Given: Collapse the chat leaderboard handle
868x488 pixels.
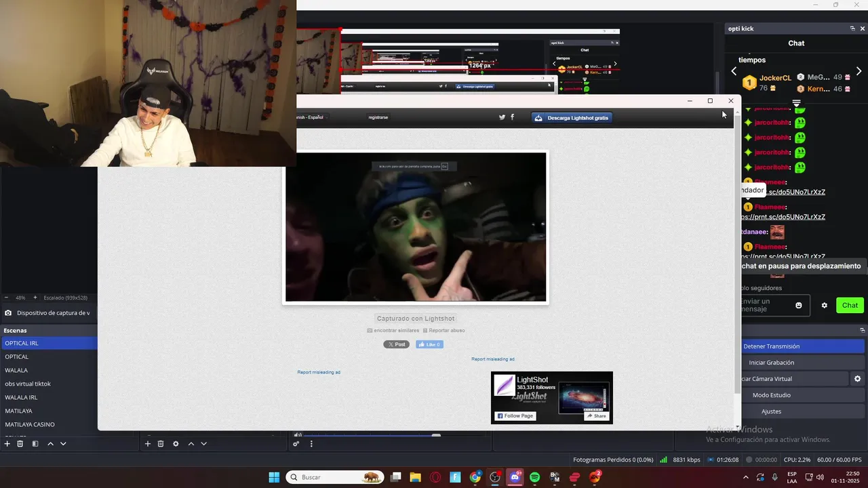Looking at the screenshot, I should pyautogui.click(x=796, y=103).
